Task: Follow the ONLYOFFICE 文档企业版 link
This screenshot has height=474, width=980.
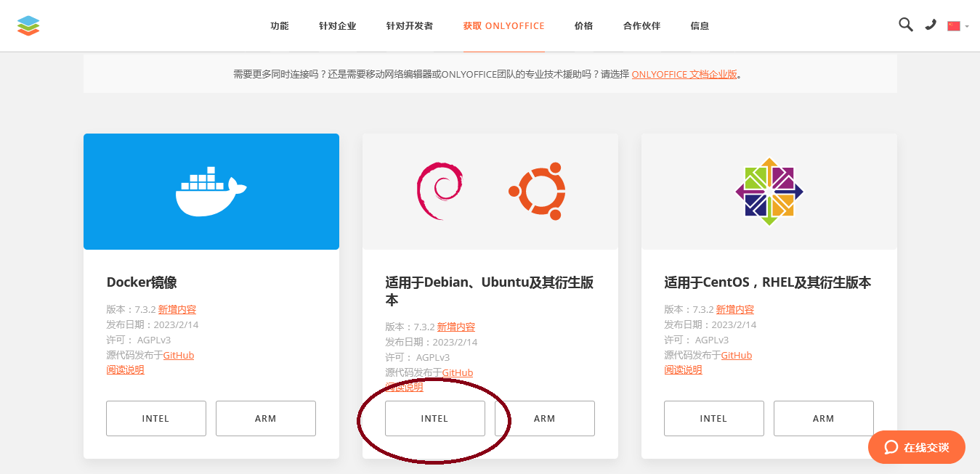Action: 684,74
